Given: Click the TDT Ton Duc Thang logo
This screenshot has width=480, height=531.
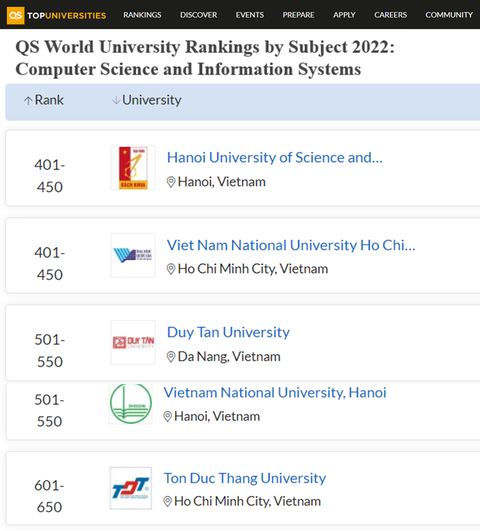Looking at the screenshot, I should tap(131, 488).
